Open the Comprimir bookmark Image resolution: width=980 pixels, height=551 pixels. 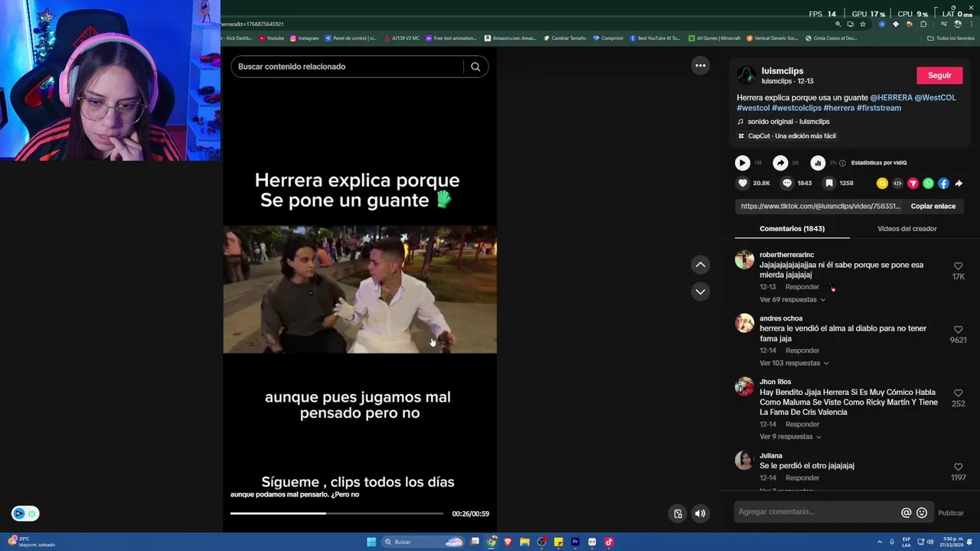(x=608, y=38)
